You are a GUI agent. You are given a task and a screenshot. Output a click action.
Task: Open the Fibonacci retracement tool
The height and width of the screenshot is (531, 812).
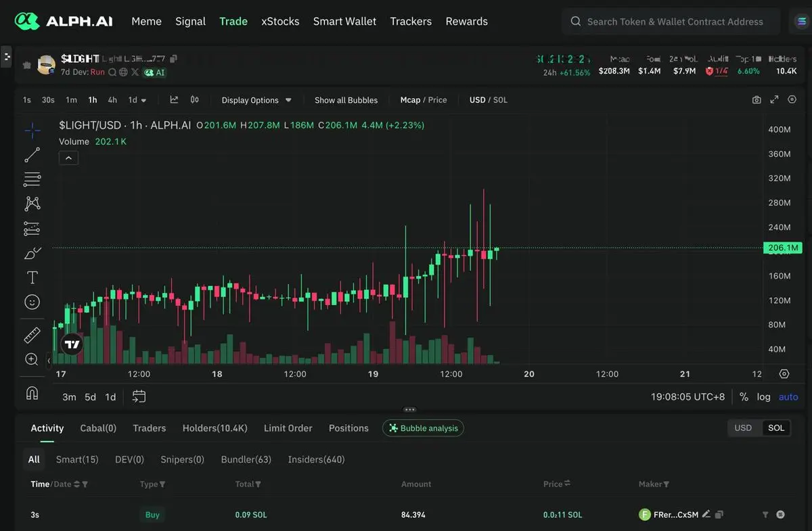(32, 179)
